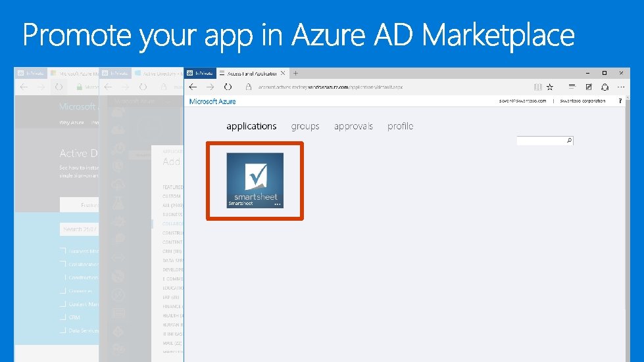644x362 pixels.
Task: Check the Consumer category checkbox
Action: 63,290
